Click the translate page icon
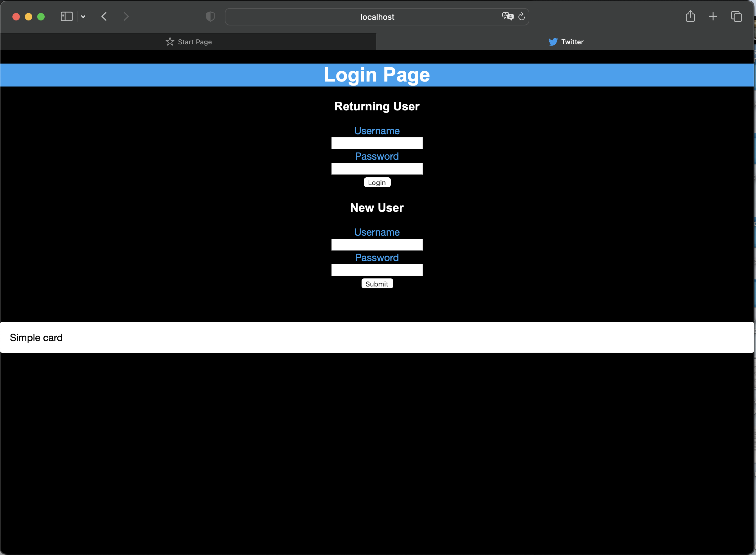This screenshot has height=555, width=756. [507, 16]
